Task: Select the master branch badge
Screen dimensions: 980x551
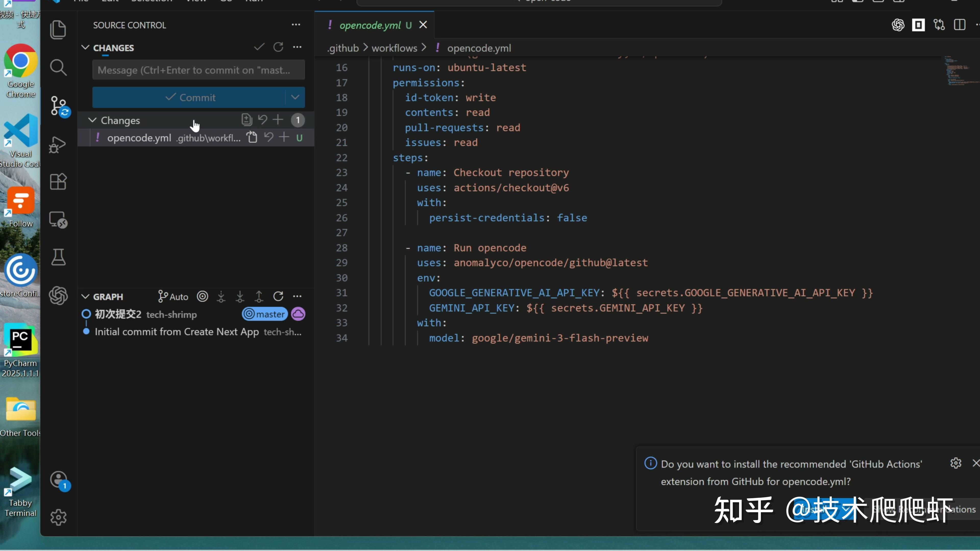Action: (x=265, y=314)
